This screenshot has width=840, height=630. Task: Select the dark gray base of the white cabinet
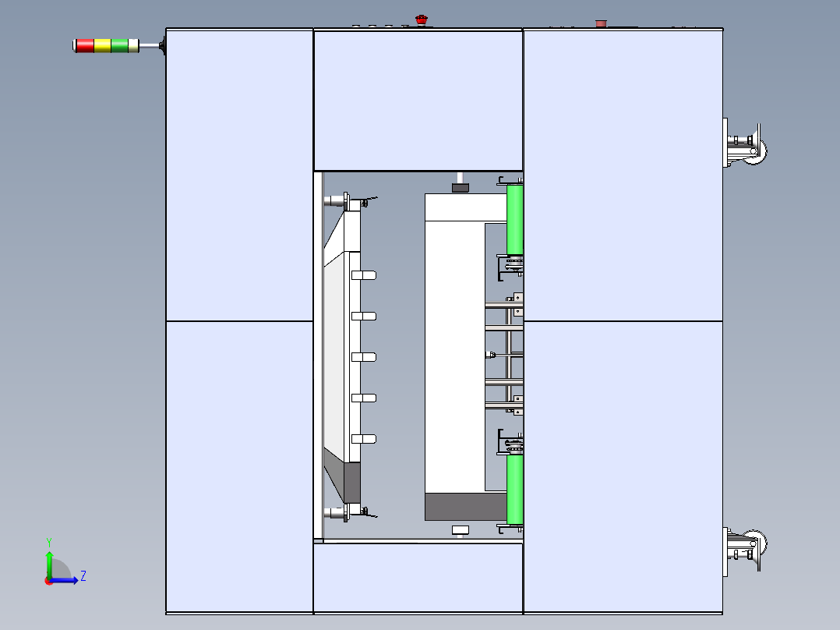[x=465, y=507]
